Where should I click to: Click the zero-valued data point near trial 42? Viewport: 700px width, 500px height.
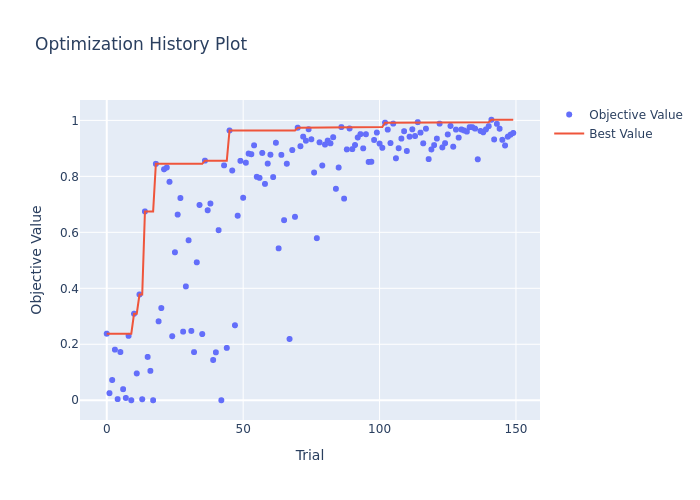[222, 400]
